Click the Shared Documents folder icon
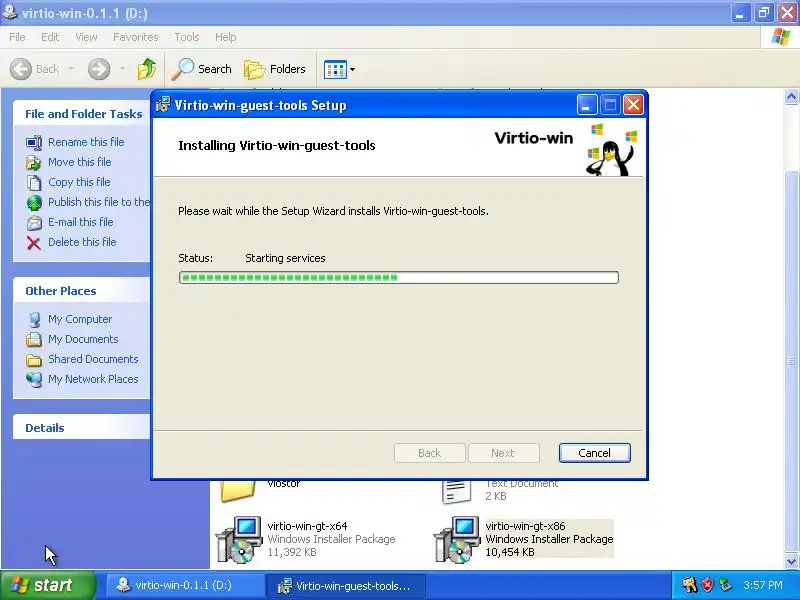Viewport: 800px width, 600px height. 34,360
